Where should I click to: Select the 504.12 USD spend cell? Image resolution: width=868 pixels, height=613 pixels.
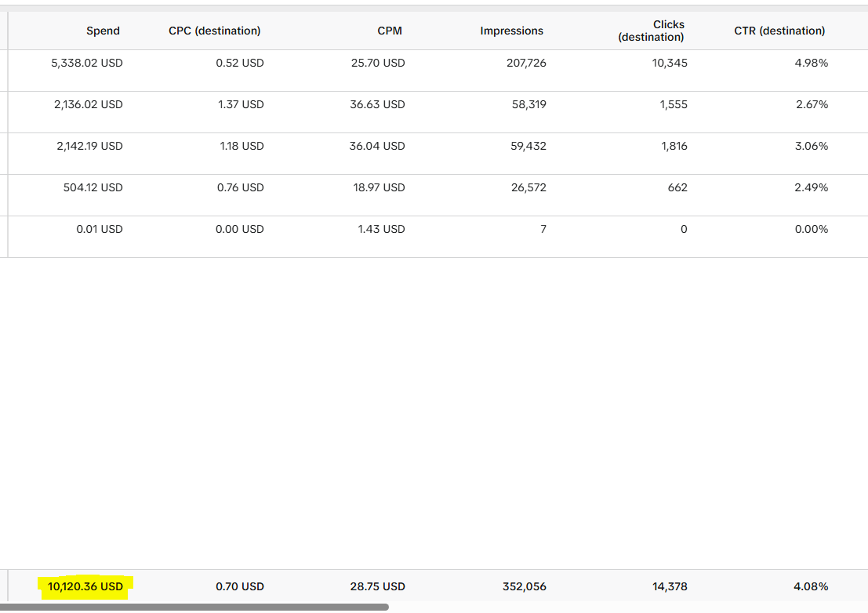point(93,187)
